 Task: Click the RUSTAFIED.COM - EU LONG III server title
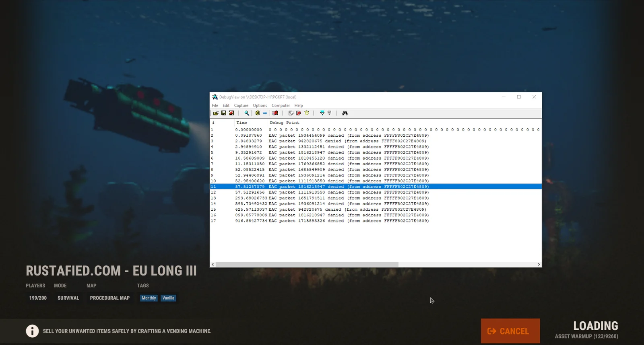coord(111,271)
